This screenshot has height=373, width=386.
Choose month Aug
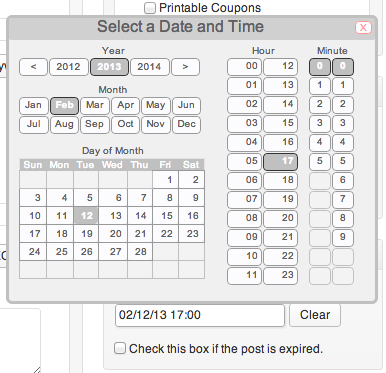click(x=64, y=125)
